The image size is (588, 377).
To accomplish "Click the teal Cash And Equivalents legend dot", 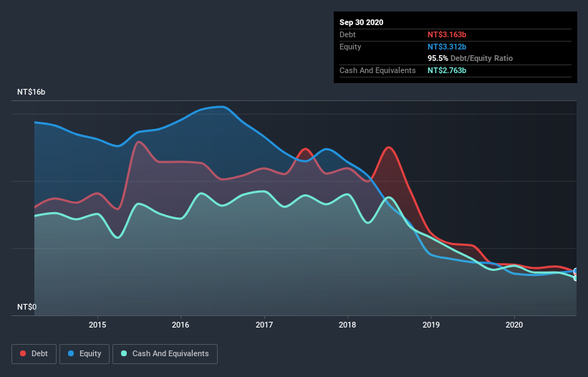I will (124, 353).
